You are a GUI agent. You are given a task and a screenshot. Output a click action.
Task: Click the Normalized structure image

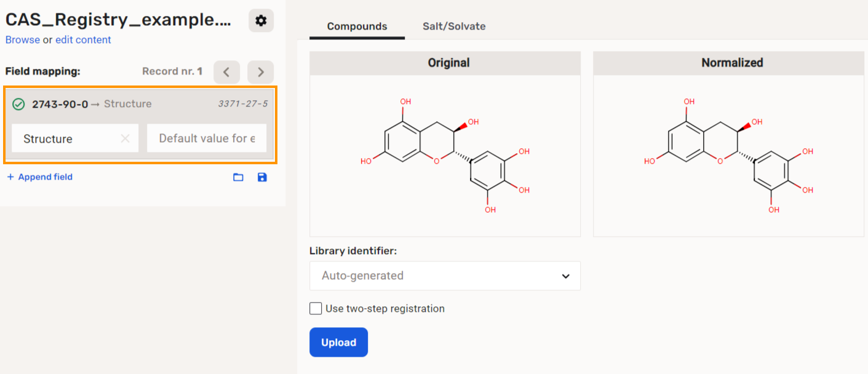click(x=728, y=156)
